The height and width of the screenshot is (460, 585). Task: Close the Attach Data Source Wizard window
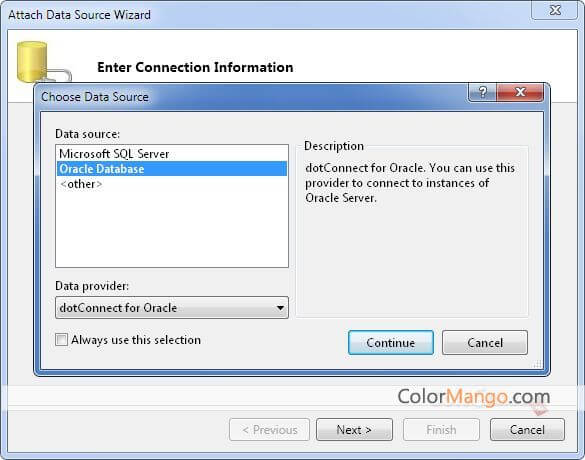click(555, 10)
